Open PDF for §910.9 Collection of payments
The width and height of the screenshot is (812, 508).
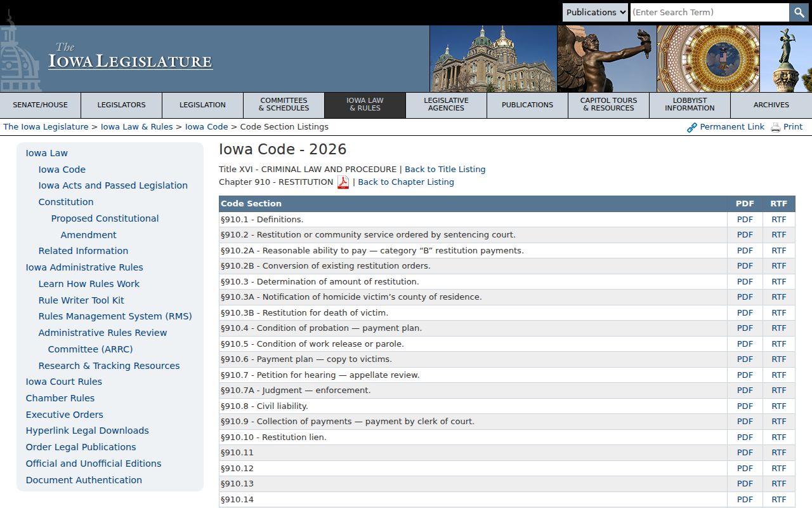click(745, 422)
